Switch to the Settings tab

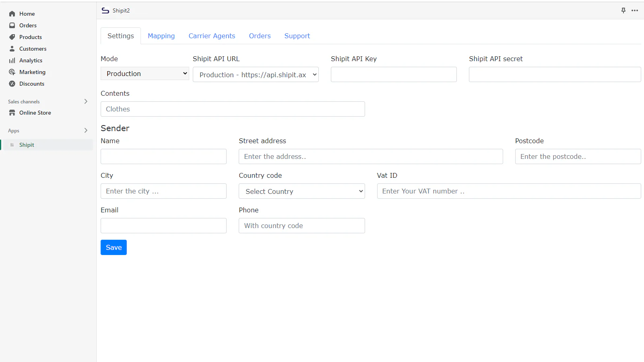tap(121, 36)
